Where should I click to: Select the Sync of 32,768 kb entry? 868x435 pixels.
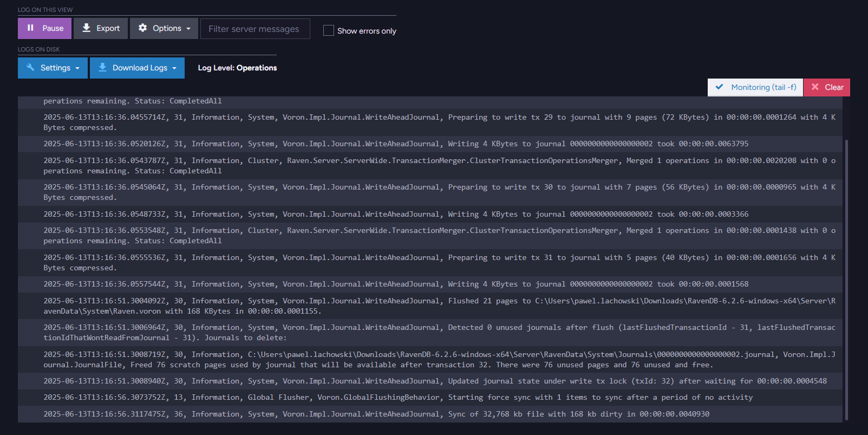point(430,414)
